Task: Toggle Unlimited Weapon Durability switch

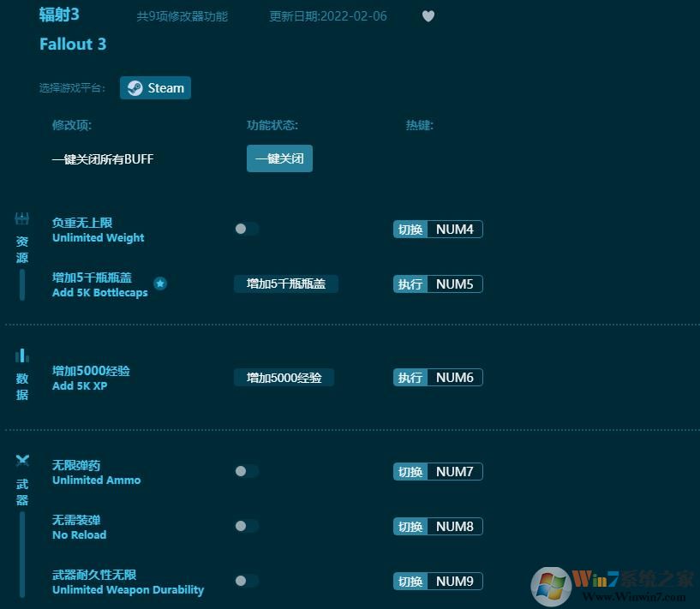Action: click(247, 581)
